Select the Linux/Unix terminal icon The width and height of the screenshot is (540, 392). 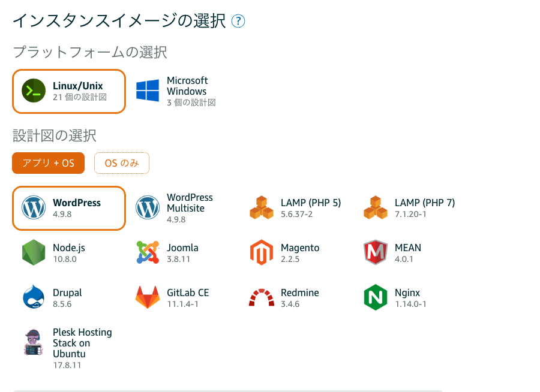coord(34,91)
